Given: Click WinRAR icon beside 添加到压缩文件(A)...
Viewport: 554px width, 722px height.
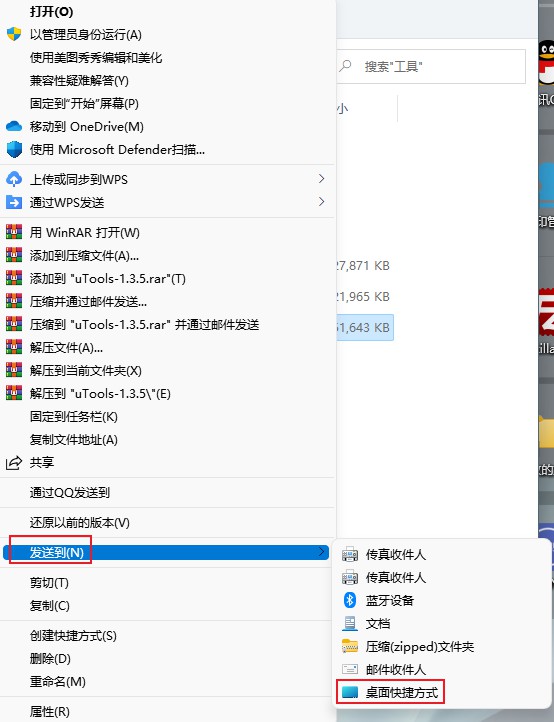Looking at the screenshot, I should pos(14,255).
